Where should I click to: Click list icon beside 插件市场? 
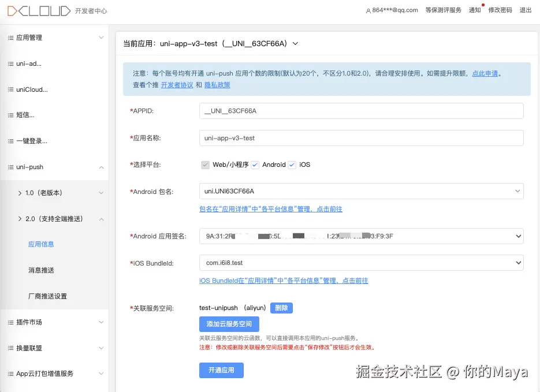(10, 322)
